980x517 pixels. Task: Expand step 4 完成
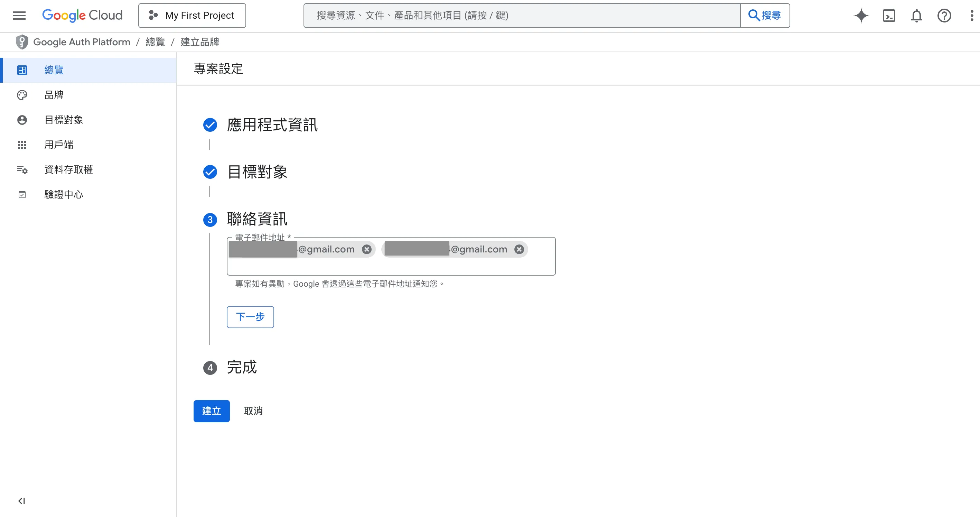(x=242, y=367)
